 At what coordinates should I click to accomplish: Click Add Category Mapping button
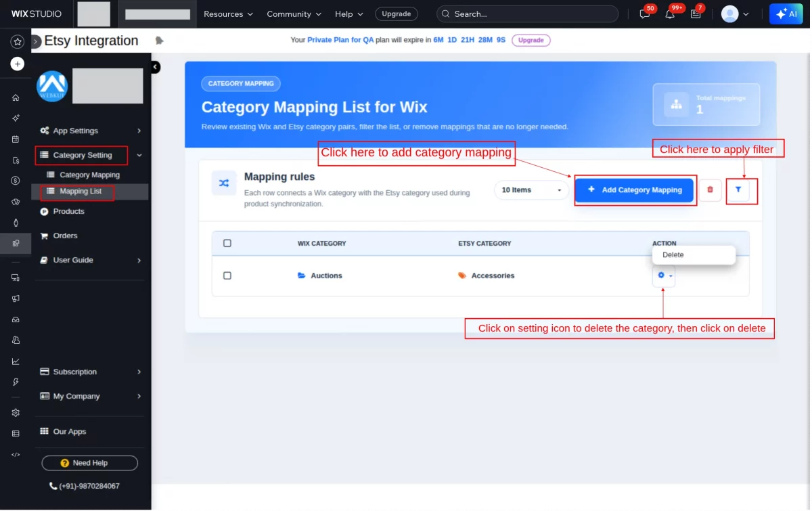tap(635, 190)
